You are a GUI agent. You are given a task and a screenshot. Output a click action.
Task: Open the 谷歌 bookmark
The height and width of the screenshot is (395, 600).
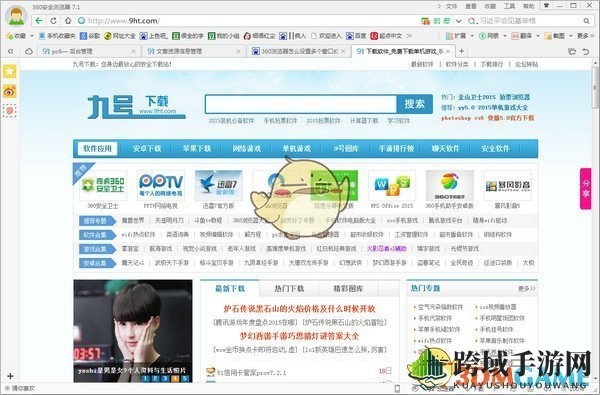90,36
